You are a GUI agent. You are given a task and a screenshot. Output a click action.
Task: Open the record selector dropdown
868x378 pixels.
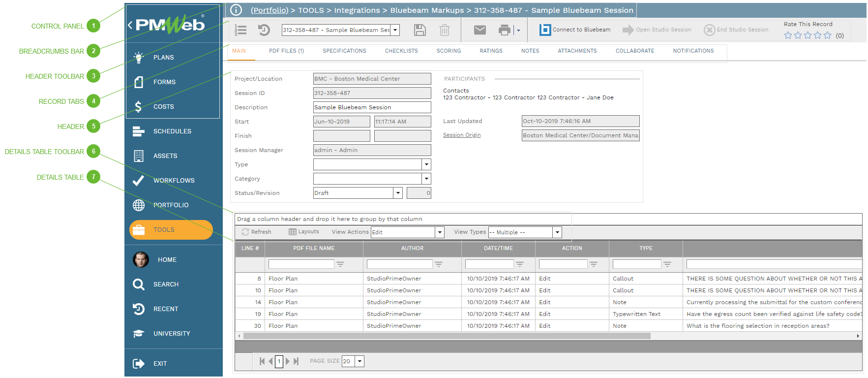pos(395,30)
